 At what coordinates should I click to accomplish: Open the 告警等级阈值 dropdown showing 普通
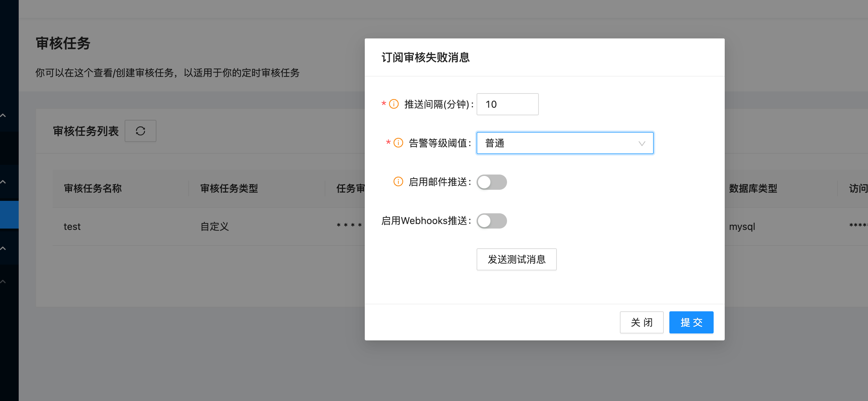coord(564,143)
